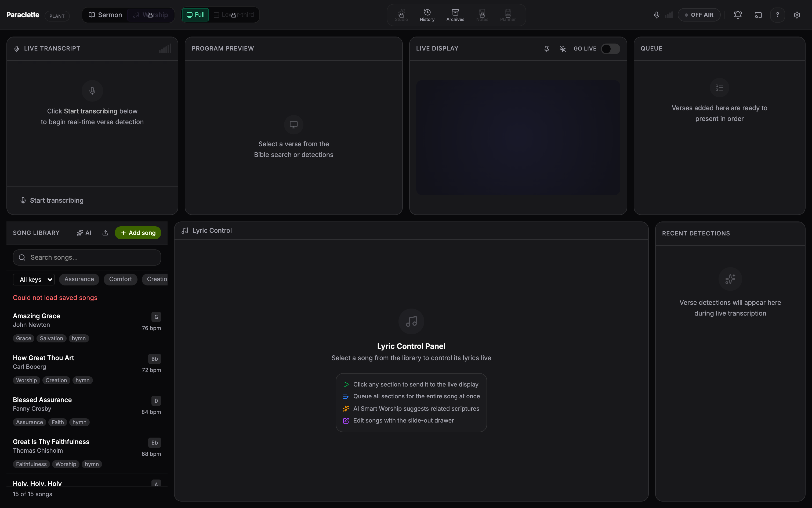This screenshot has height=508, width=812.
Task: Select Great Is Thy Faithfulness song
Action: [x=87, y=453]
